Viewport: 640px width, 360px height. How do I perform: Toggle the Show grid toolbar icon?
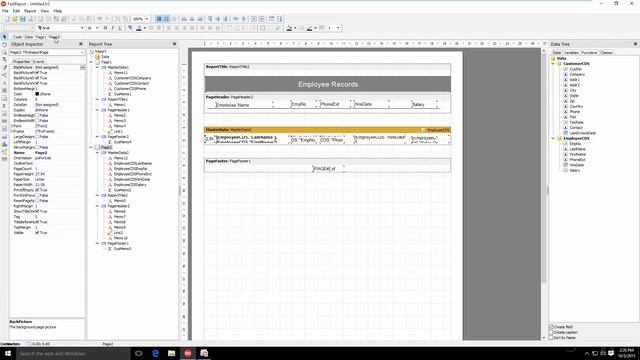tap(159, 19)
